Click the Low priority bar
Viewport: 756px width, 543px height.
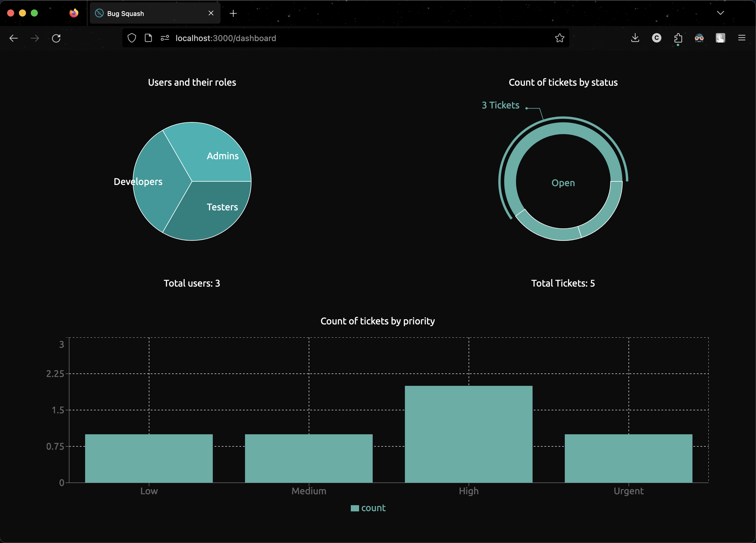click(149, 459)
